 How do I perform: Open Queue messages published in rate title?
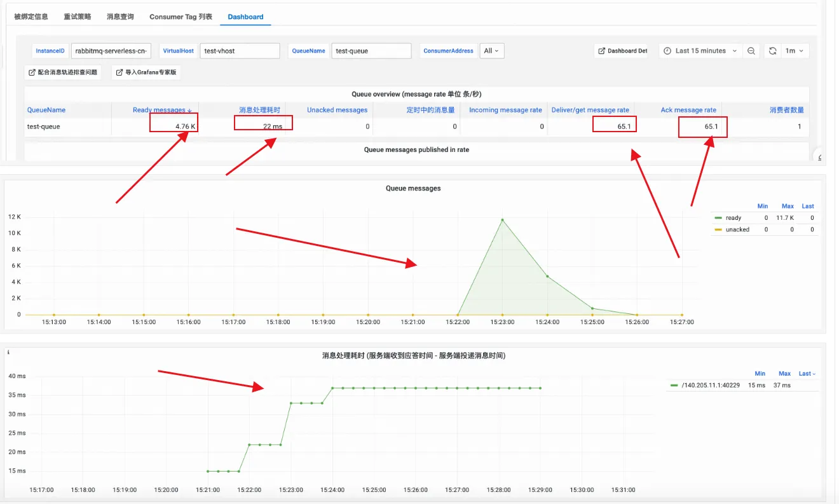[416, 149]
